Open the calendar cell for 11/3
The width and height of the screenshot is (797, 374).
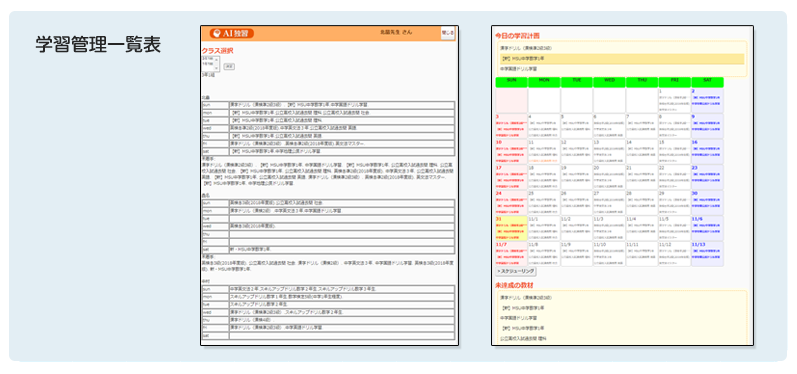(609, 228)
